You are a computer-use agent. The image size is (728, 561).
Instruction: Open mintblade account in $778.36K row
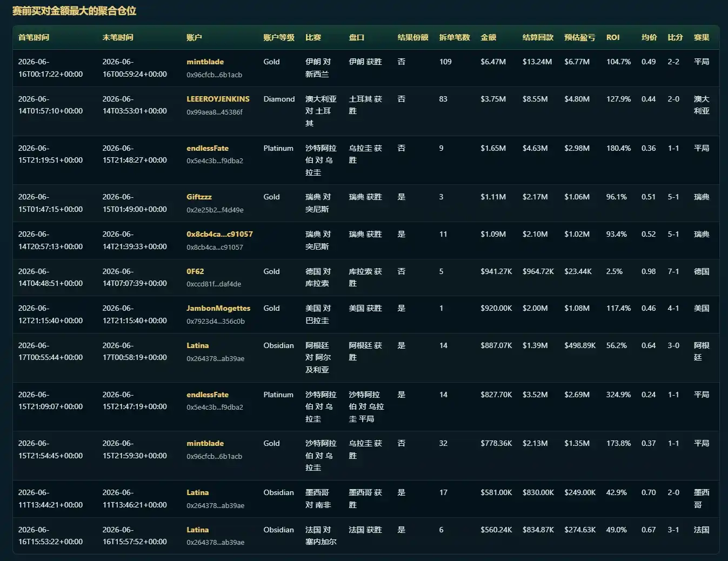click(x=205, y=443)
